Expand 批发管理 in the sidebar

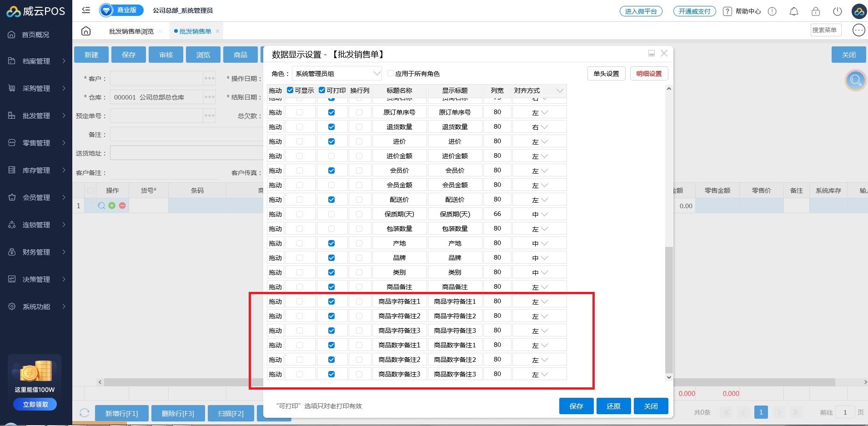(x=36, y=115)
